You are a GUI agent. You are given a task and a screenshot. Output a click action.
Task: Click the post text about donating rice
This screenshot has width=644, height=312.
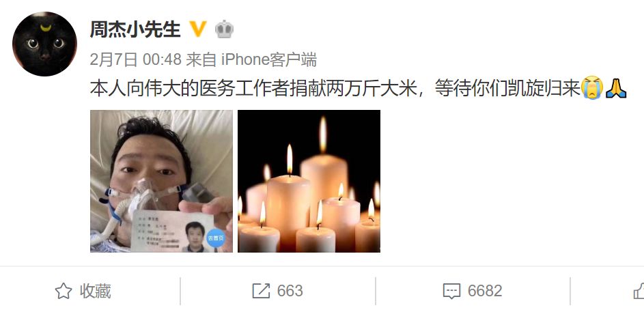(335, 88)
